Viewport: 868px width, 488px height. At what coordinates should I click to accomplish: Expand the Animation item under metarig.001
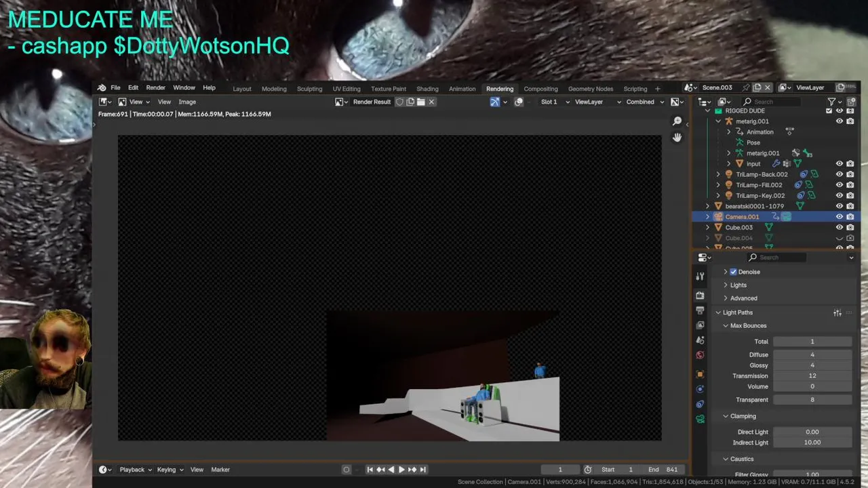[729, 132]
